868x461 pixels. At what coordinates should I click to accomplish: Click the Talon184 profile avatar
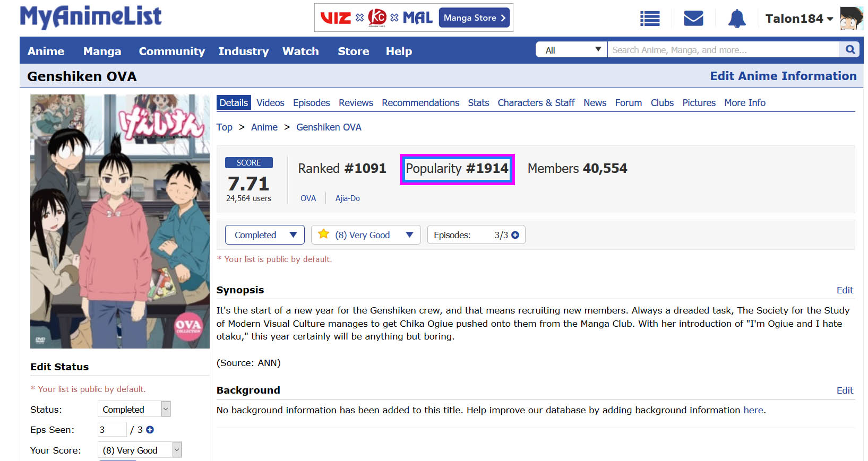852,18
